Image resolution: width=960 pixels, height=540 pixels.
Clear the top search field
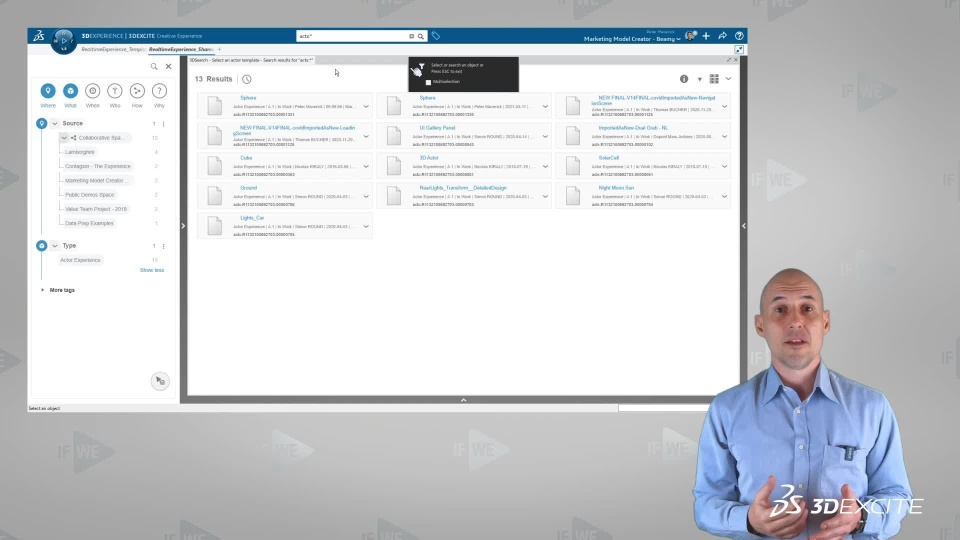pos(411,36)
